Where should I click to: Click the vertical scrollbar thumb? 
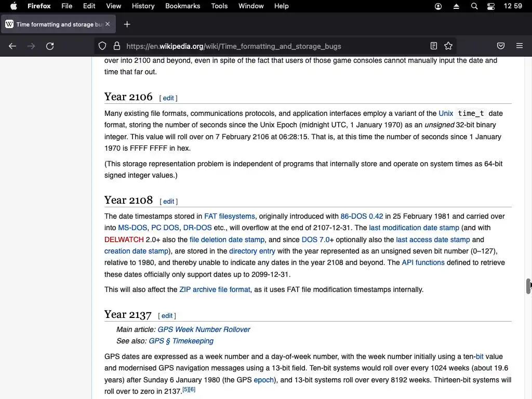click(x=528, y=286)
